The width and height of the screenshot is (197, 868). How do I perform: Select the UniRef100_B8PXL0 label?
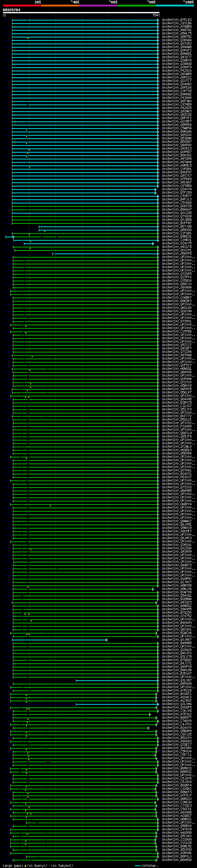177,856
